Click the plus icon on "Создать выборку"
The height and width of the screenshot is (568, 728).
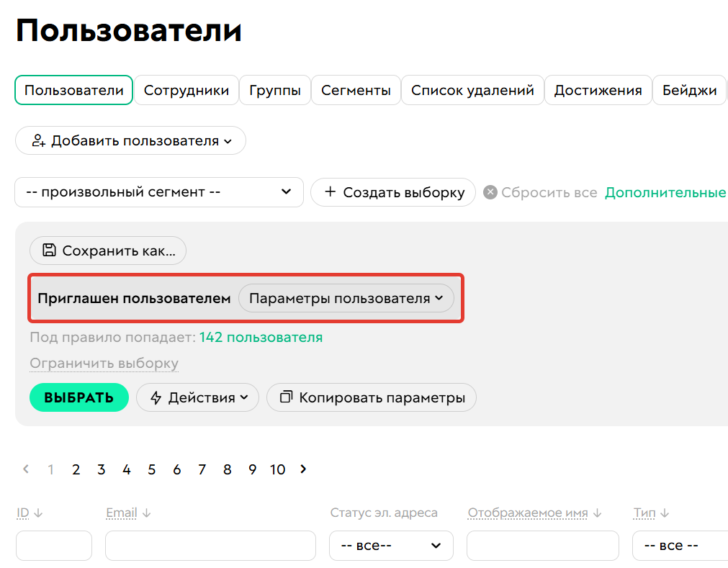click(331, 192)
